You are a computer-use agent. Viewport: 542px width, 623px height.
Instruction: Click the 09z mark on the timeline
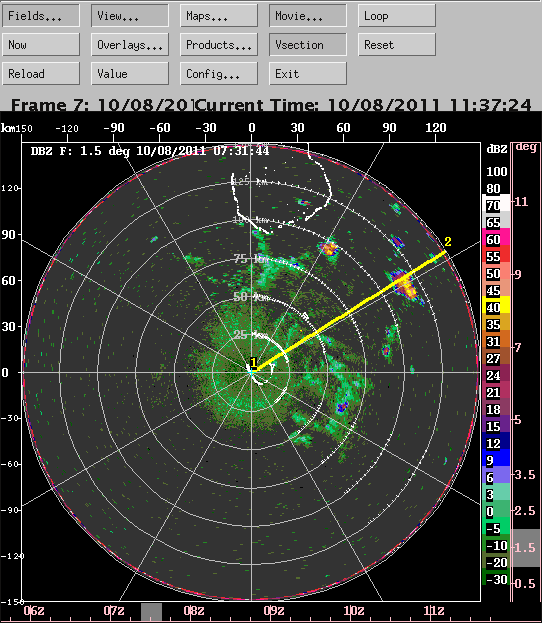[x=274, y=611]
